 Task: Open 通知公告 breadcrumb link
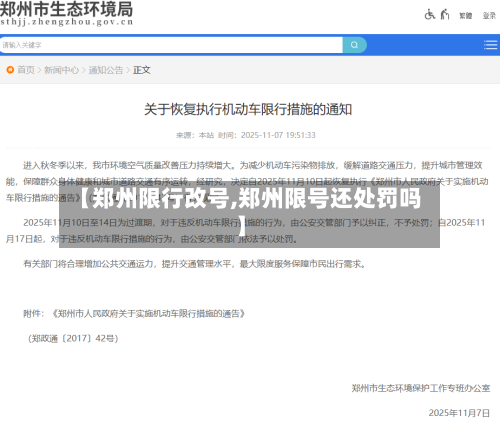click(x=106, y=70)
